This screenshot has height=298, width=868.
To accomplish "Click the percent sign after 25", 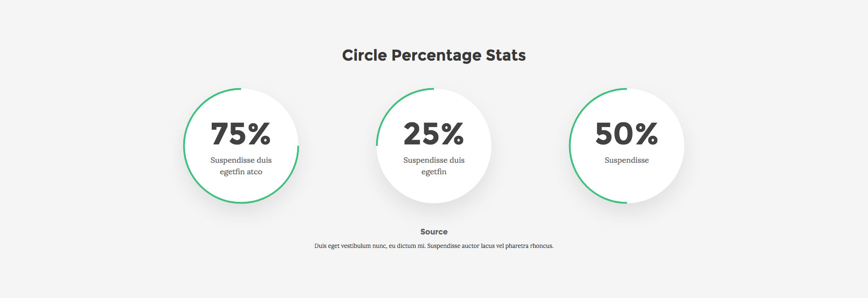I will [452, 134].
